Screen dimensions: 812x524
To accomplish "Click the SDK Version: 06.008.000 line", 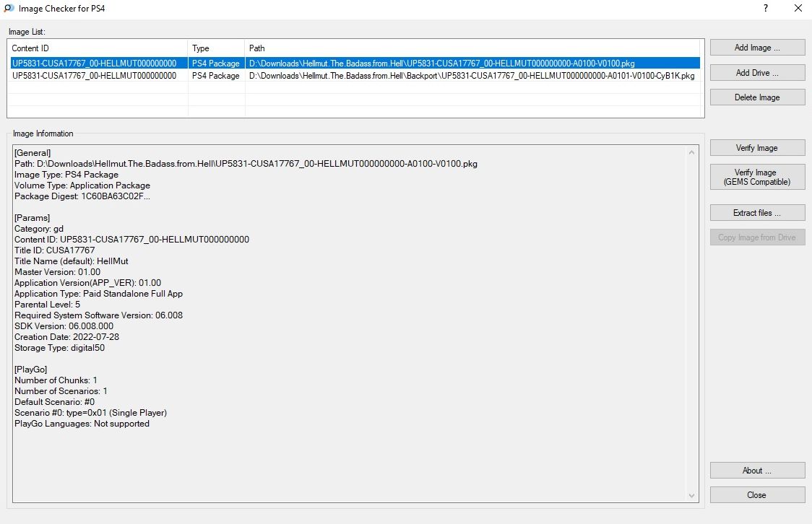I will [x=64, y=326].
